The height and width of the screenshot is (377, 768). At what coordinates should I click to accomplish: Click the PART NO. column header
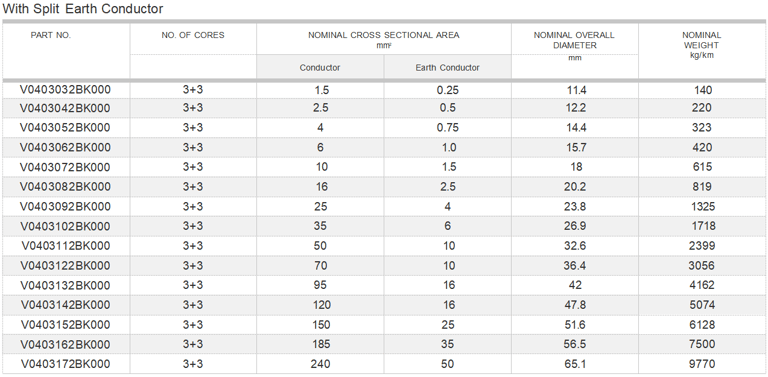(51, 35)
